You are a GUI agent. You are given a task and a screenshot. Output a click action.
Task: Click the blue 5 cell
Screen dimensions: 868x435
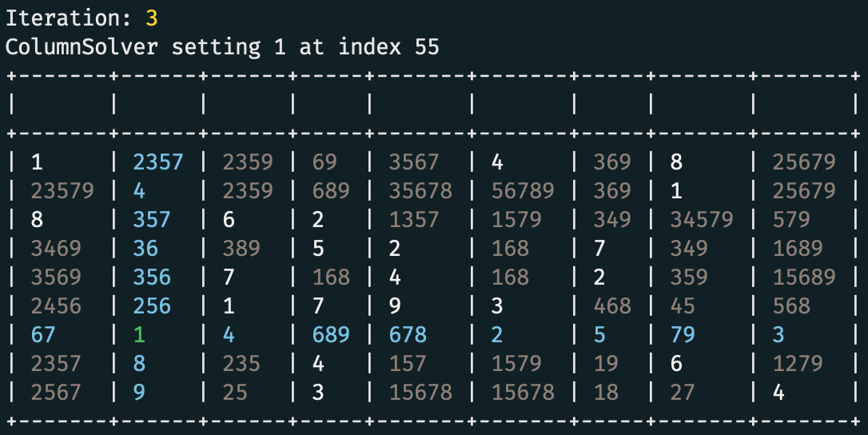point(599,335)
